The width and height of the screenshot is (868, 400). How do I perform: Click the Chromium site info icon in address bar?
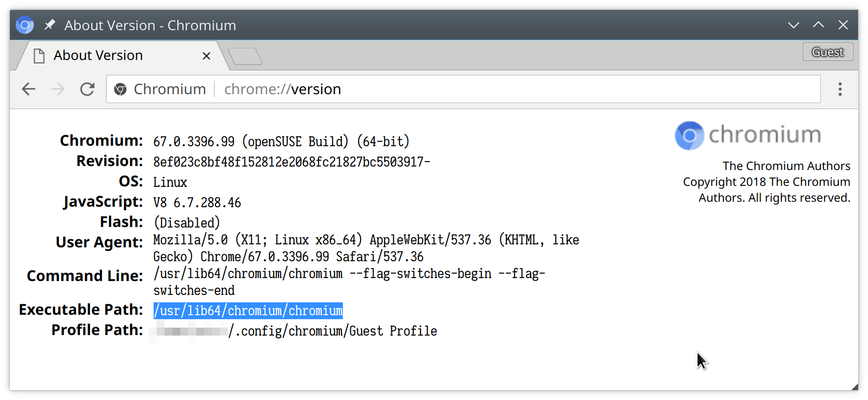point(120,89)
